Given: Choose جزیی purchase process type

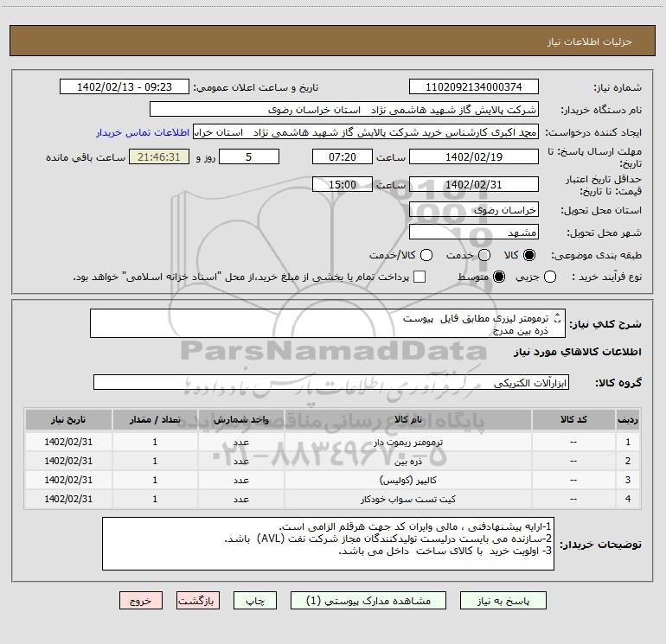Looking at the screenshot, I should coord(549,277).
